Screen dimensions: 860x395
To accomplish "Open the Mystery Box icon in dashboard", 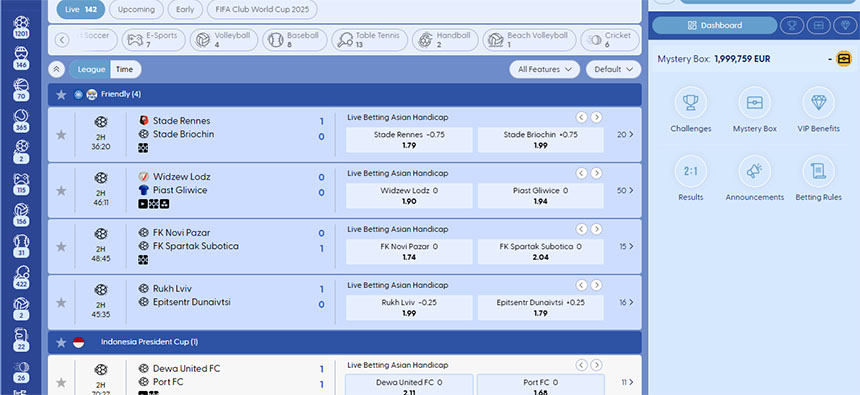I will (755, 103).
